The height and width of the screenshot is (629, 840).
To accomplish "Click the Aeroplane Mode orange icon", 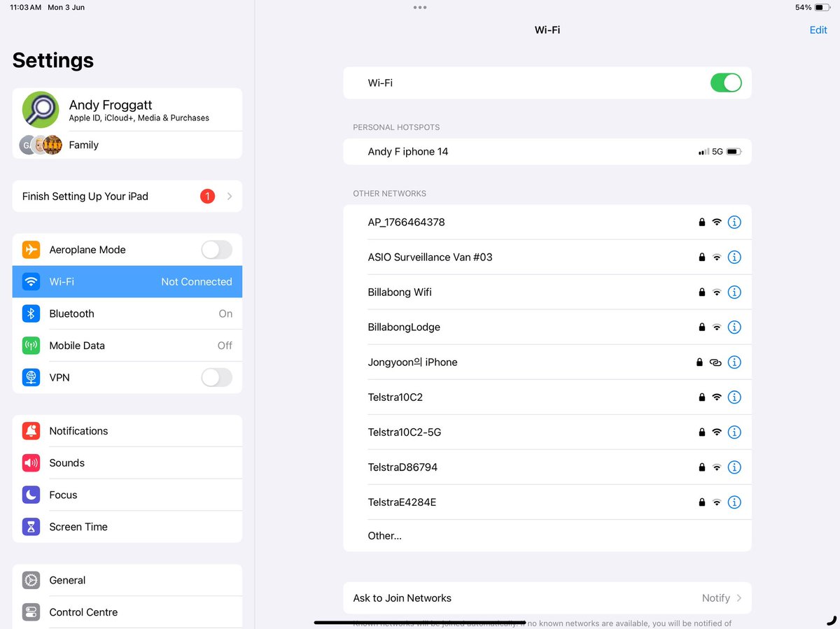I will tap(31, 250).
